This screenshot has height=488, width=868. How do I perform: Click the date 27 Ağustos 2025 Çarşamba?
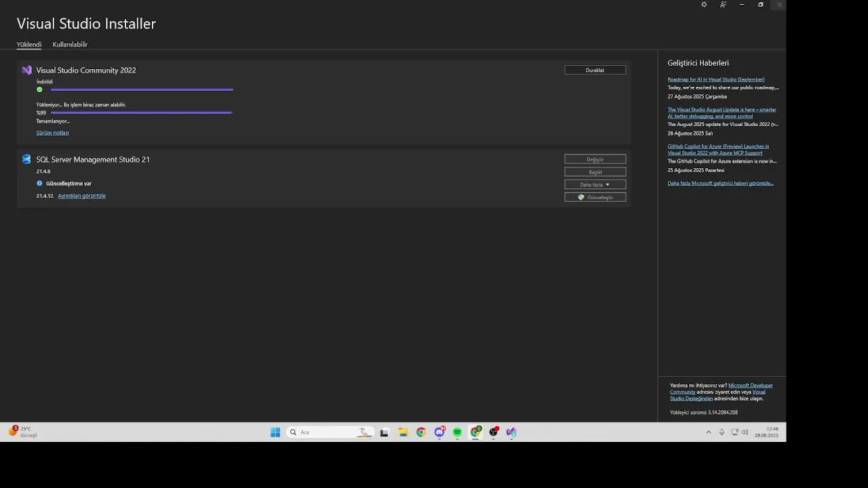(x=697, y=97)
